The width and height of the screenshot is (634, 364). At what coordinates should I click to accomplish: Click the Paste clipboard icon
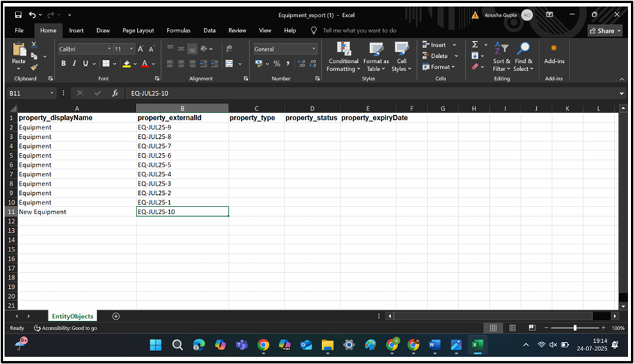pyautogui.click(x=19, y=51)
